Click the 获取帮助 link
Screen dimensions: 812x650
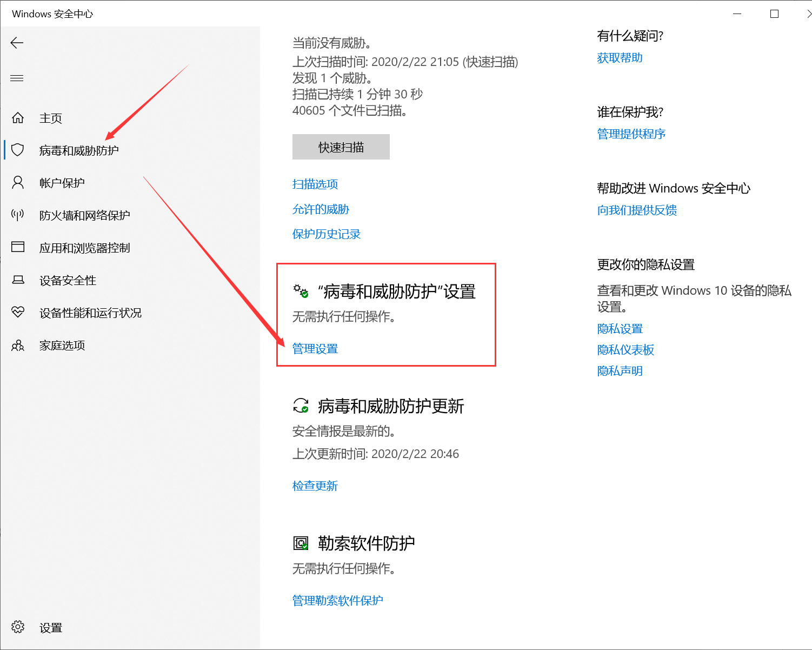click(x=620, y=57)
